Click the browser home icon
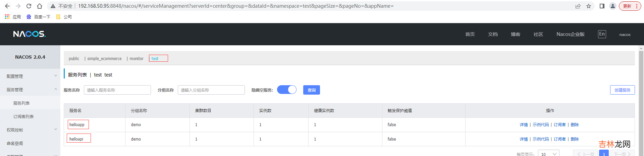The width and height of the screenshot is (644, 156). coord(40,6)
